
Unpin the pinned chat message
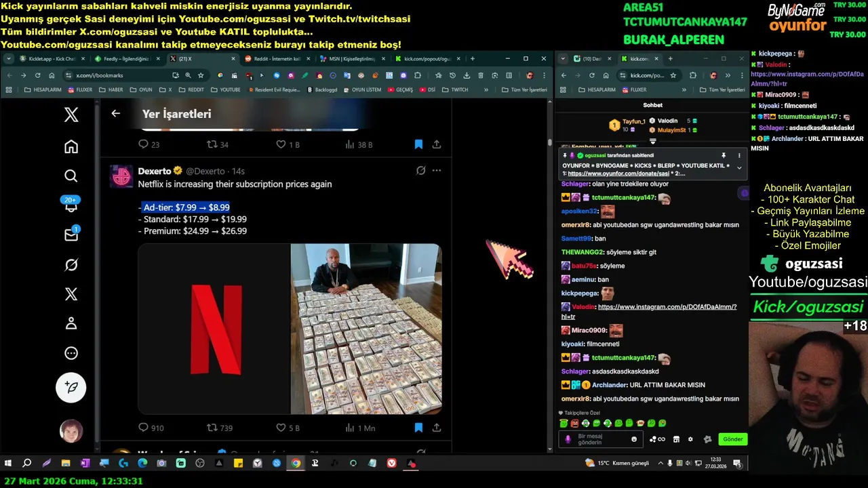[x=724, y=155]
